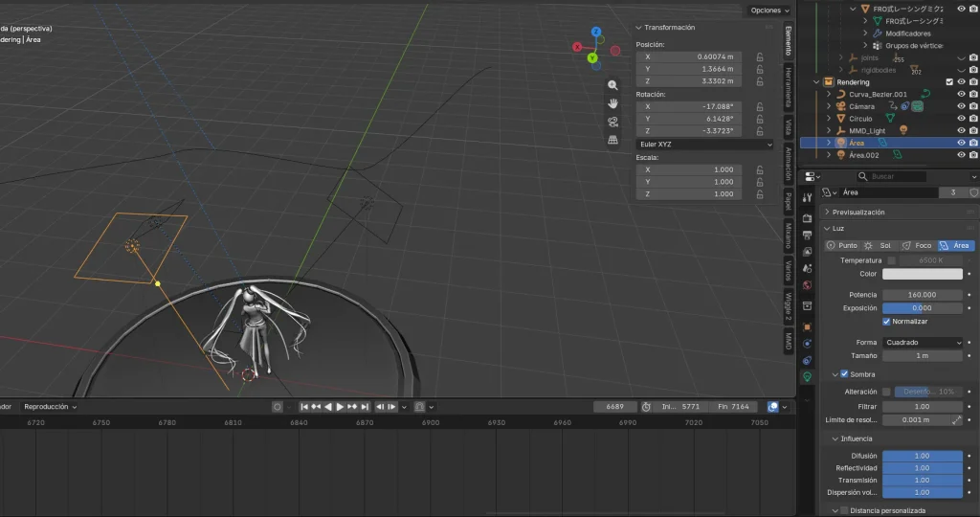Image resolution: width=980 pixels, height=517 pixels.
Task: Open the Opciones dropdown
Action: point(769,11)
